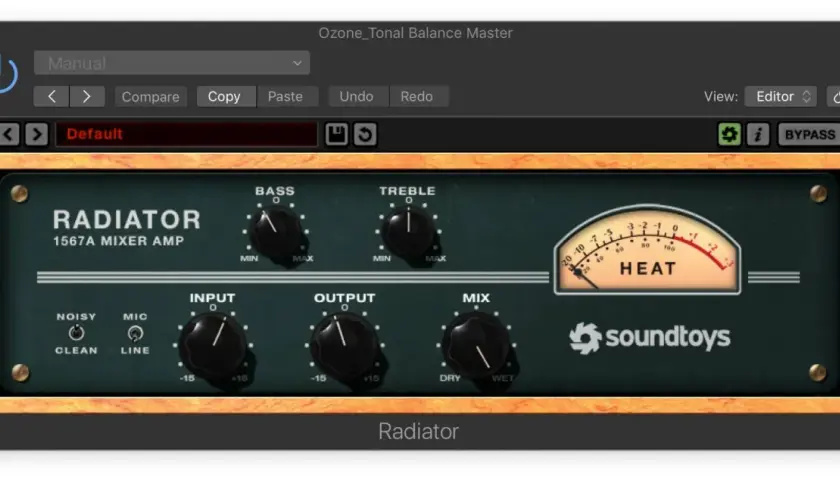This screenshot has width=840, height=480.
Task: Click the link icon beside the View dropdown
Action: (834, 96)
